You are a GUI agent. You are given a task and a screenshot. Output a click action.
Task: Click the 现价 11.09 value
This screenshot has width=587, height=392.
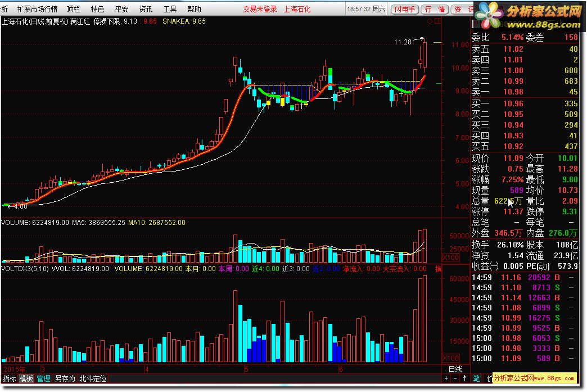[x=513, y=158]
